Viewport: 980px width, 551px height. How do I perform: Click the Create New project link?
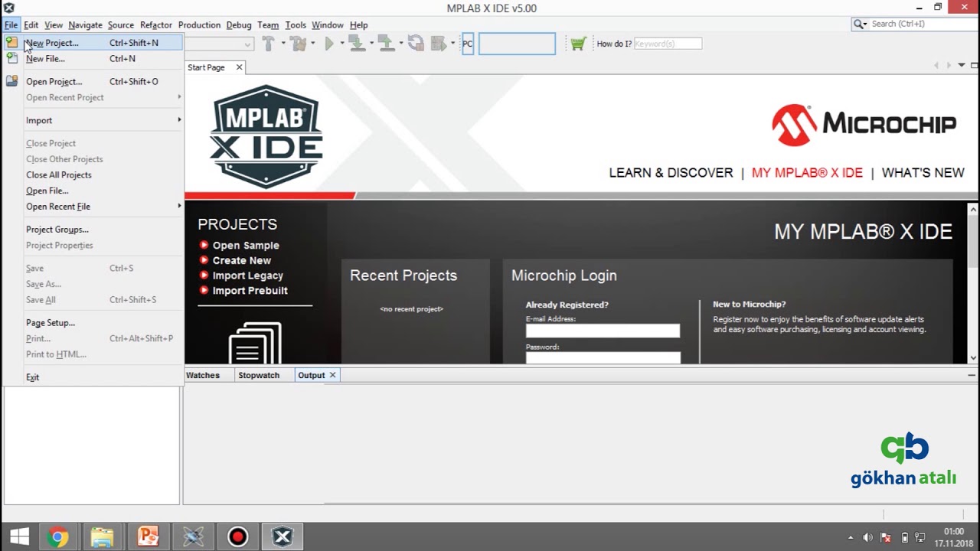(242, 260)
